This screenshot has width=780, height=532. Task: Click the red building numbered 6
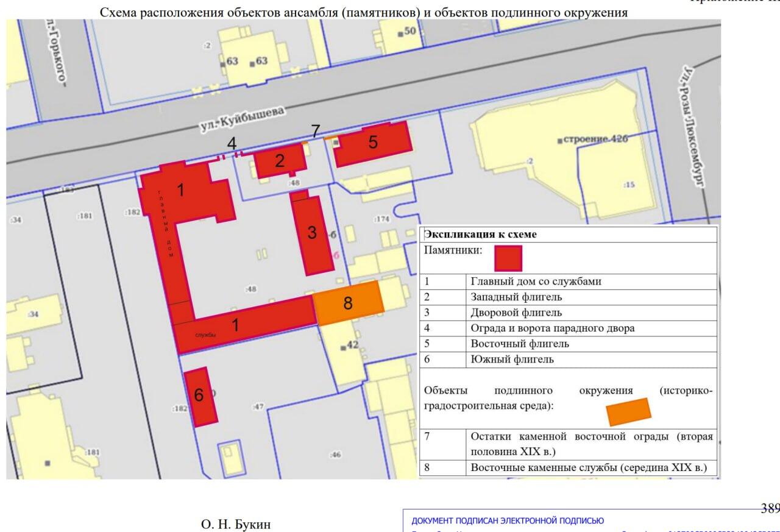point(200,396)
